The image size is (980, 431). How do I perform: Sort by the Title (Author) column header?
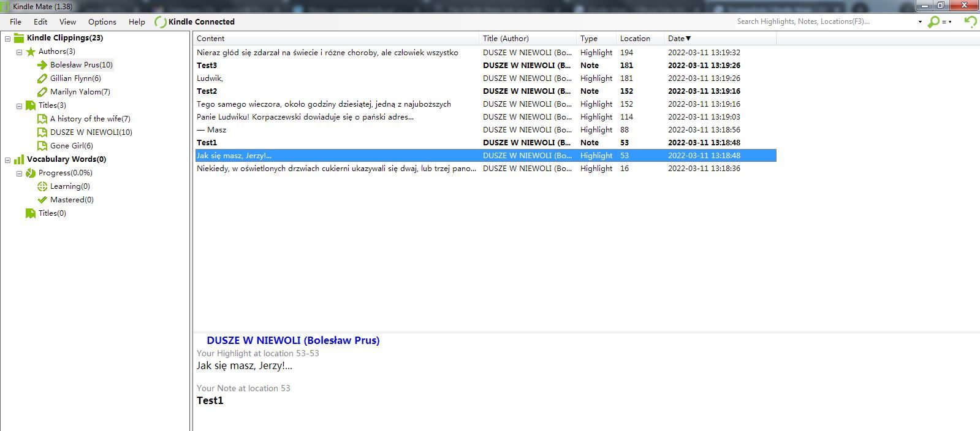pyautogui.click(x=528, y=39)
